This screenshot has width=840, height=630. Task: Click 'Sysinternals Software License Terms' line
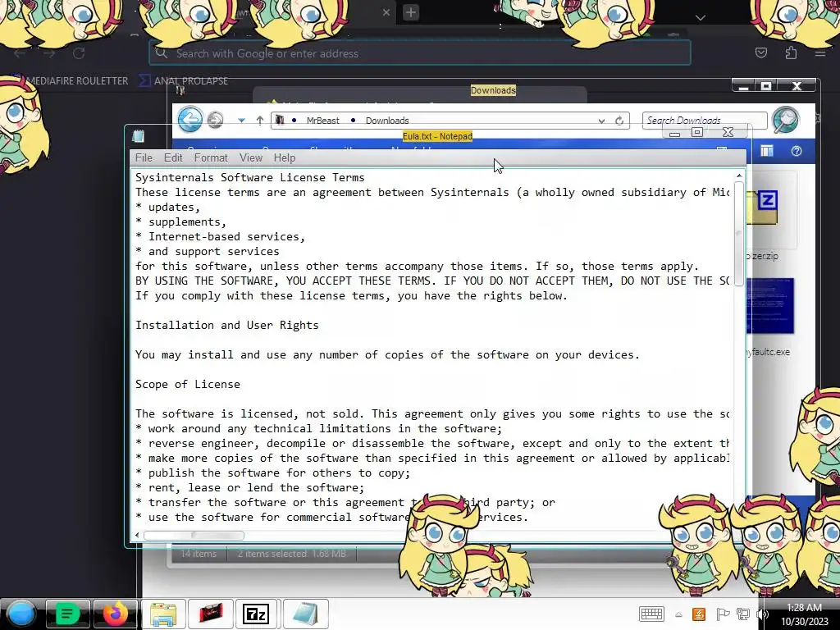[x=249, y=177]
